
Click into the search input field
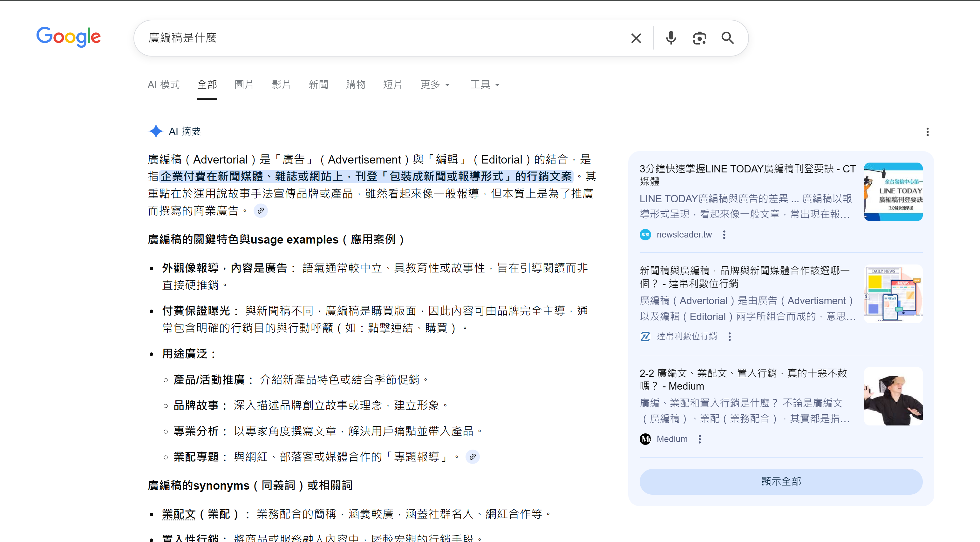[380, 38]
